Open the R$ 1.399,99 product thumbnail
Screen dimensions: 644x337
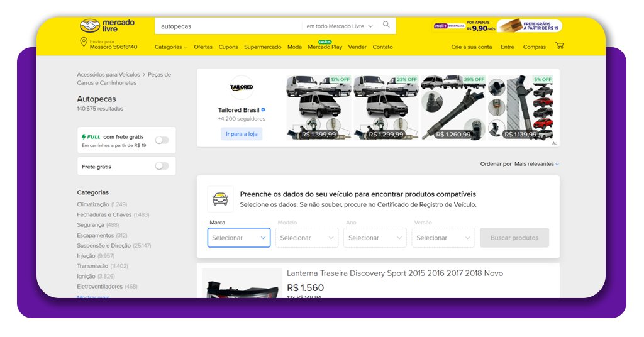pyautogui.click(x=319, y=108)
